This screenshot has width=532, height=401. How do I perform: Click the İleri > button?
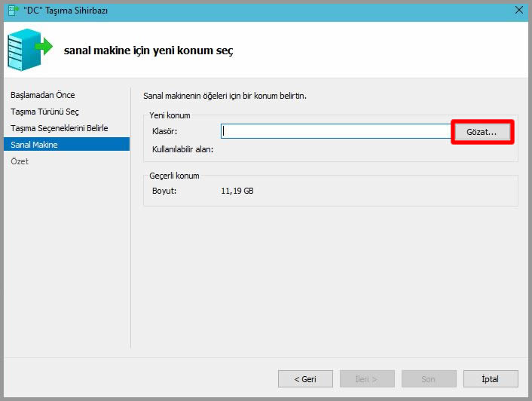coord(367,378)
